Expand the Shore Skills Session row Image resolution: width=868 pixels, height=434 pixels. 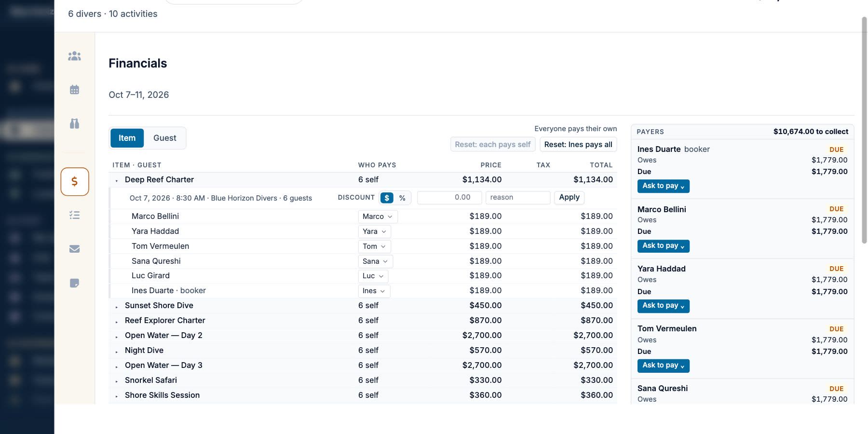[117, 396]
